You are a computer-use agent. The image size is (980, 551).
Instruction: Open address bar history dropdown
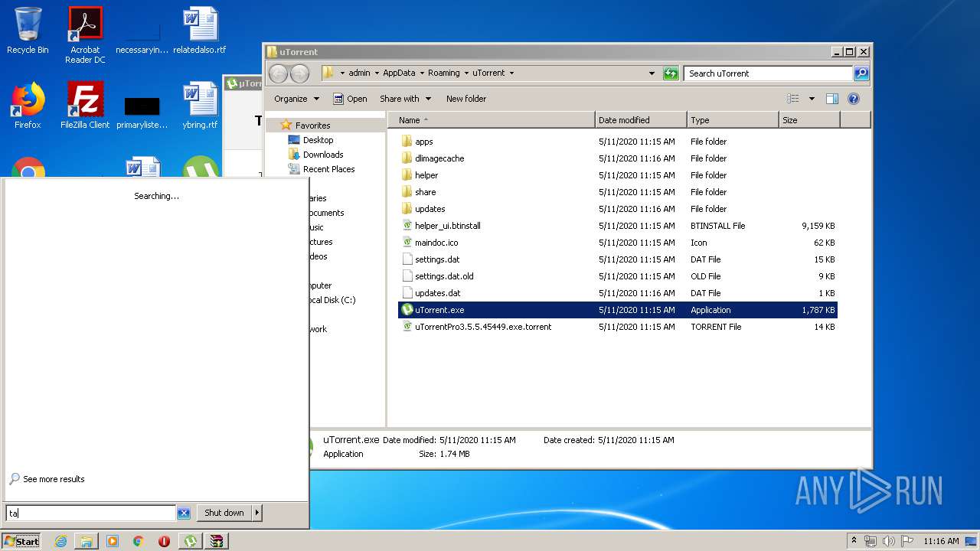click(x=652, y=73)
